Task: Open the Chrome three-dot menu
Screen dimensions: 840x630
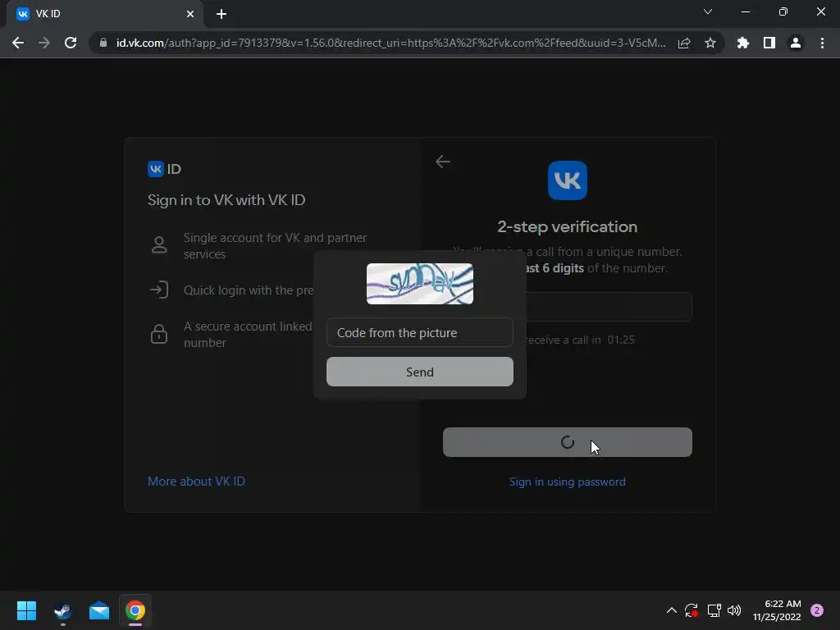Action: (x=822, y=43)
